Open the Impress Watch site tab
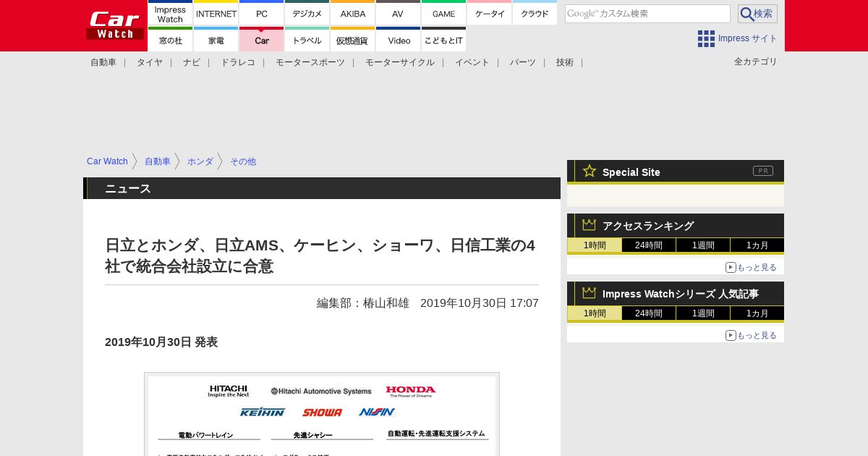This screenshot has height=456, width=868. pyautogui.click(x=171, y=12)
